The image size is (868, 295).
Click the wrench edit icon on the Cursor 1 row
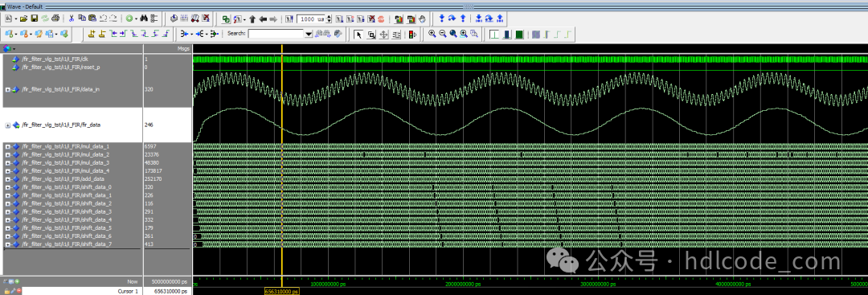coord(13,291)
